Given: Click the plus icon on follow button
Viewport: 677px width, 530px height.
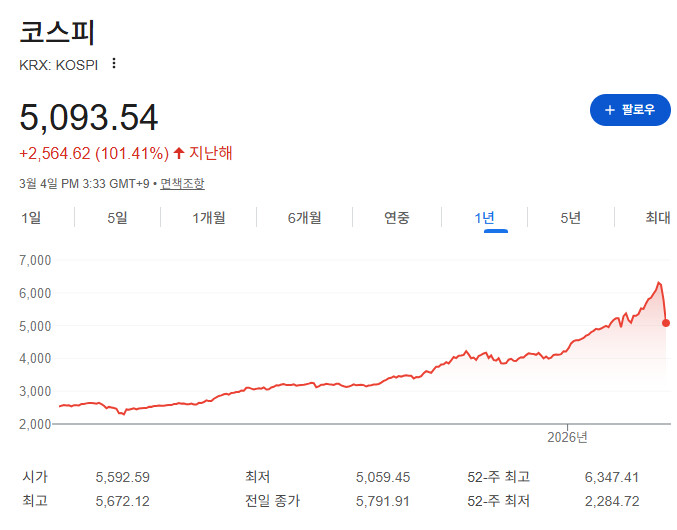Looking at the screenshot, I should pyautogui.click(x=609, y=109).
